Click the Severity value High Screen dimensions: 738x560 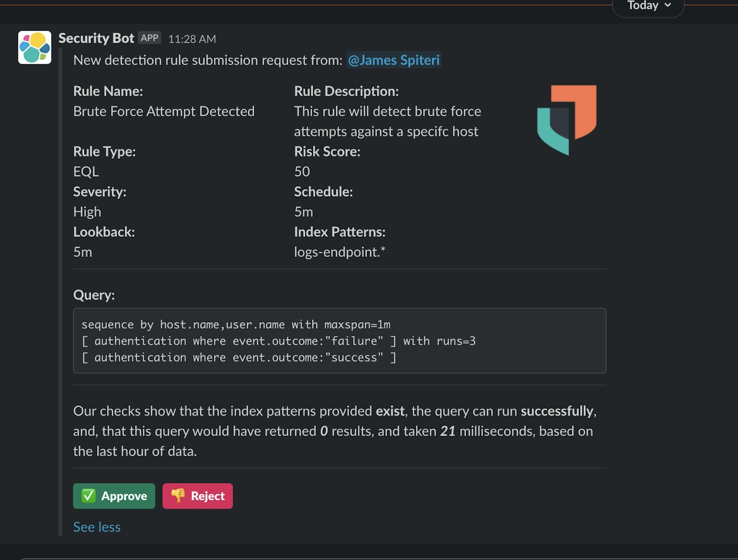88,212
